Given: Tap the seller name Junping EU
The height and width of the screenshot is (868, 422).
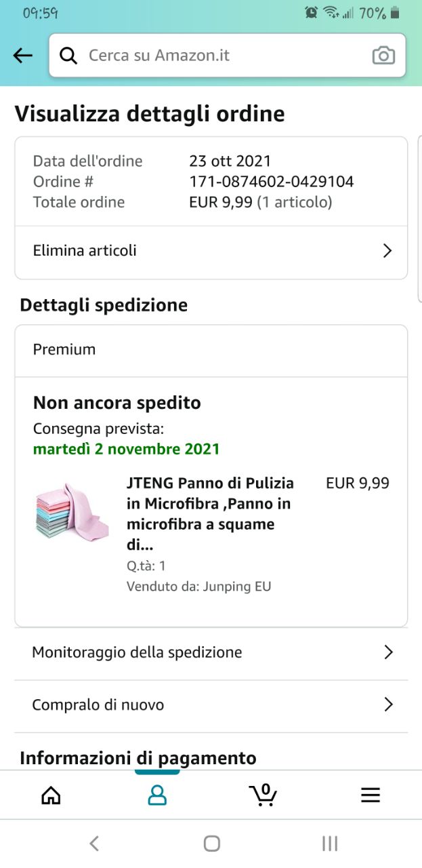Looking at the screenshot, I should pos(236,587).
